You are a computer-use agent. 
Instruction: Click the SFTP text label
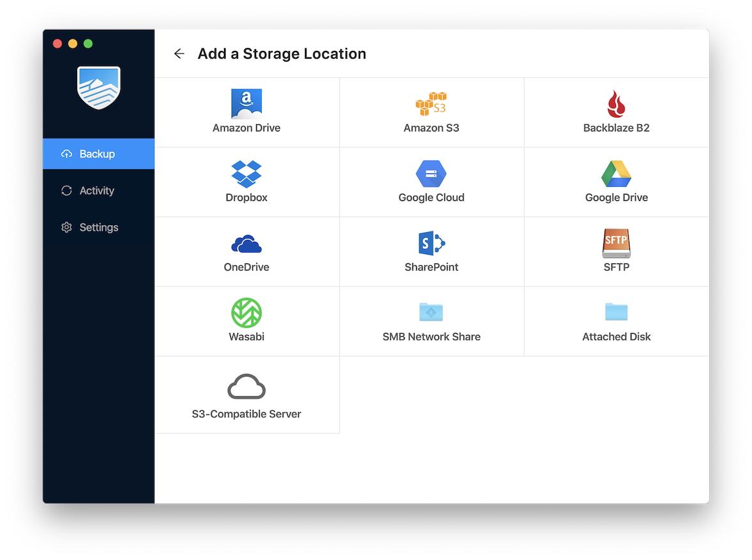[616, 267]
